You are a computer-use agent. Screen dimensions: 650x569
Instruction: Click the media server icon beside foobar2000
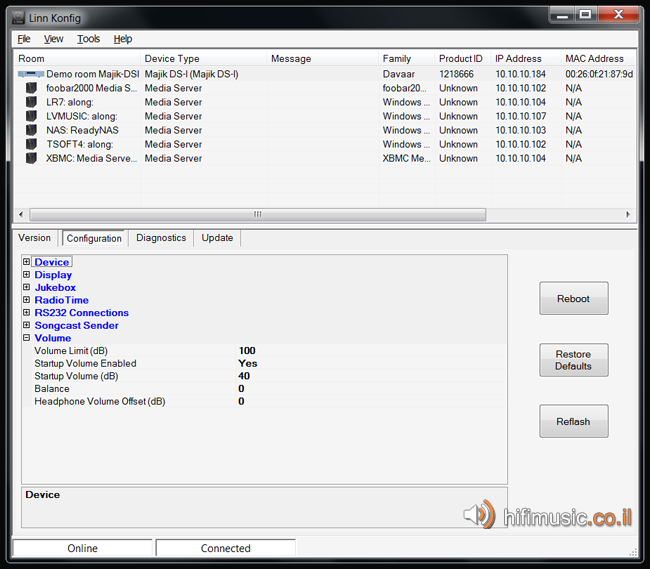pyautogui.click(x=31, y=88)
